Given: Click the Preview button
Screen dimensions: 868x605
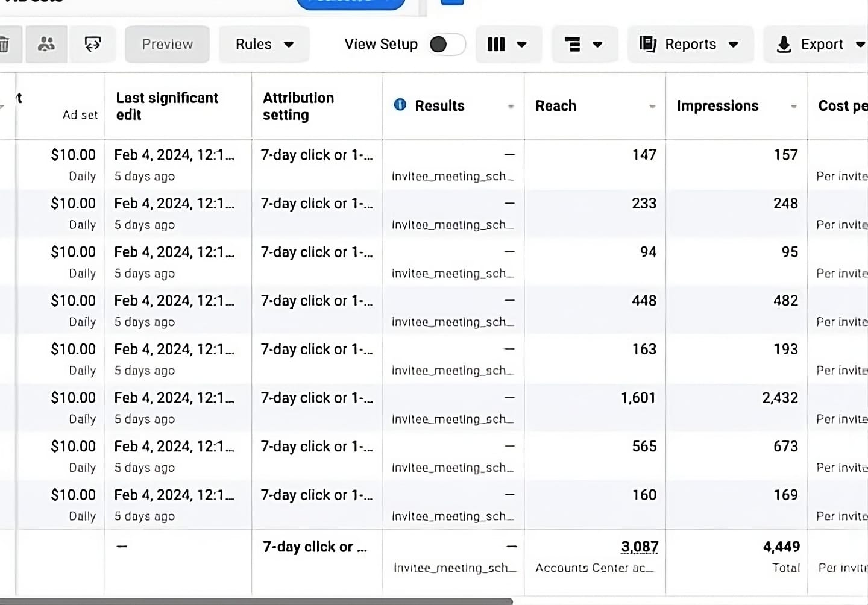Looking at the screenshot, I should pyautogui.click(x=168, y=44).
